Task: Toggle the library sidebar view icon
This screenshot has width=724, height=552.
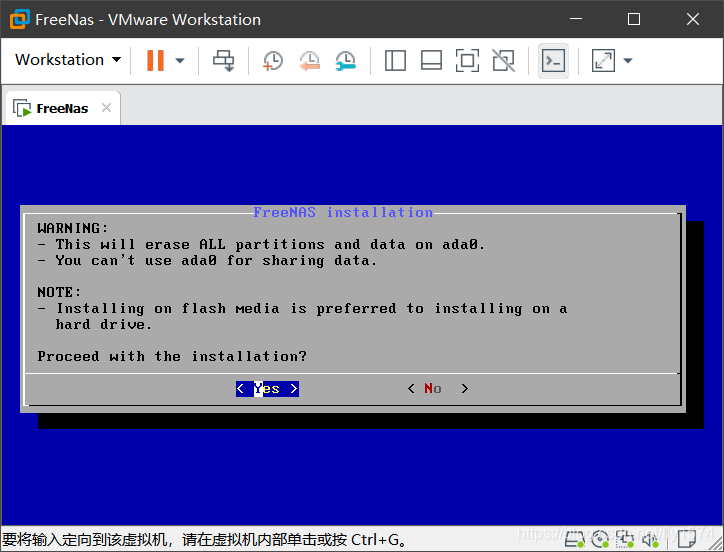Action: tap(395, 61)
